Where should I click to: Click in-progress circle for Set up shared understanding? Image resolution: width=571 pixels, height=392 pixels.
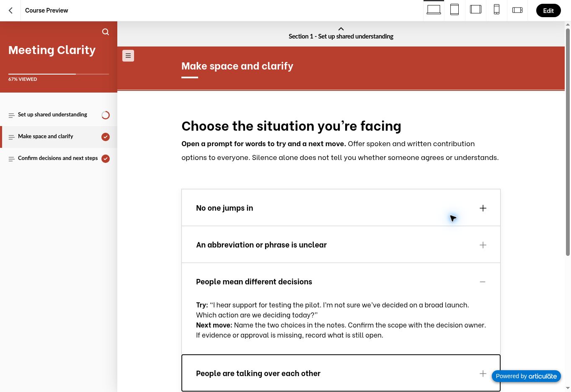106,115
